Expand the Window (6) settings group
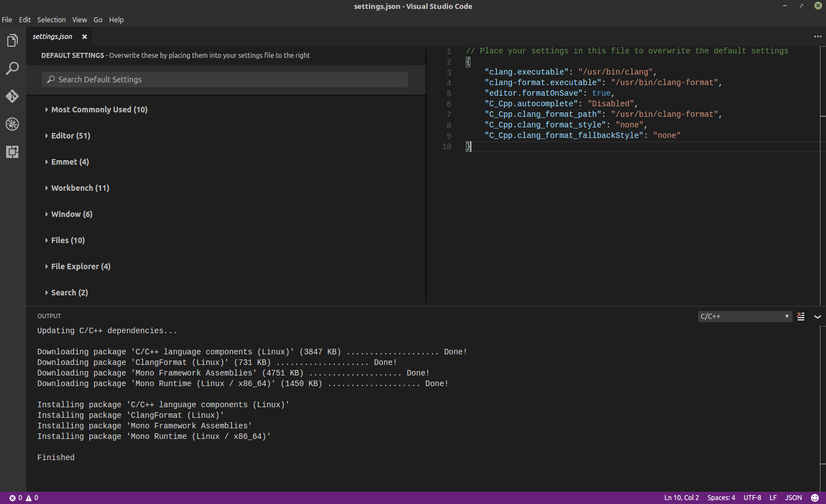This screenshot has width=826, height=504. coord(68,214)
